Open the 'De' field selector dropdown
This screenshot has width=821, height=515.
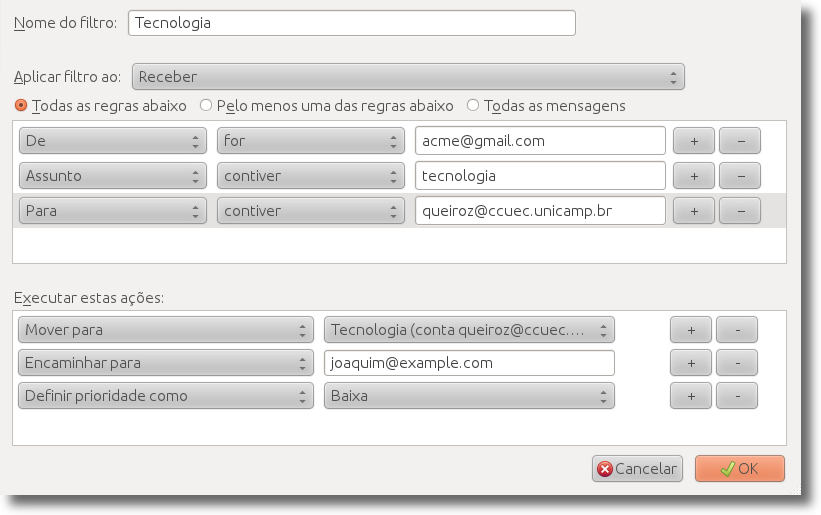(112, 141)
